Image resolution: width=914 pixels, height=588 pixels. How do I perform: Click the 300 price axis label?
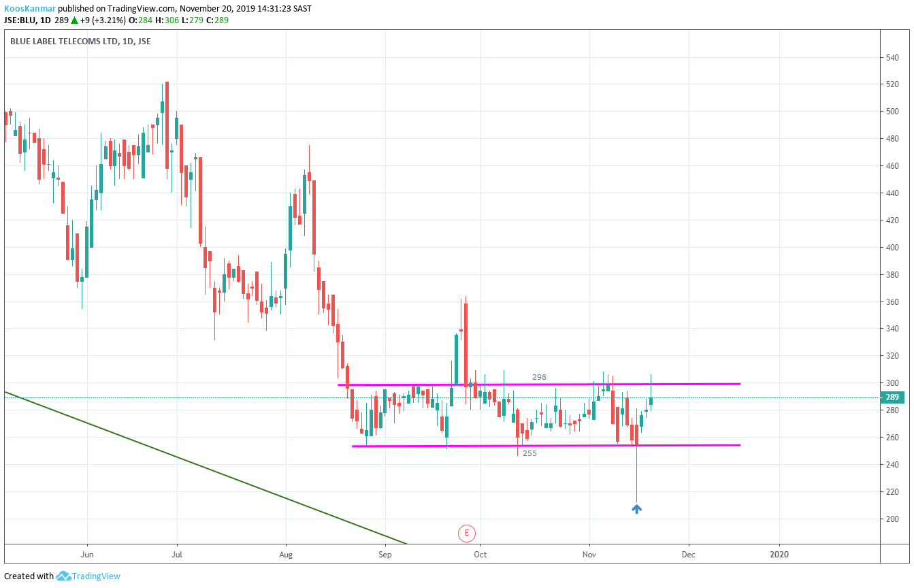(893, 383)
